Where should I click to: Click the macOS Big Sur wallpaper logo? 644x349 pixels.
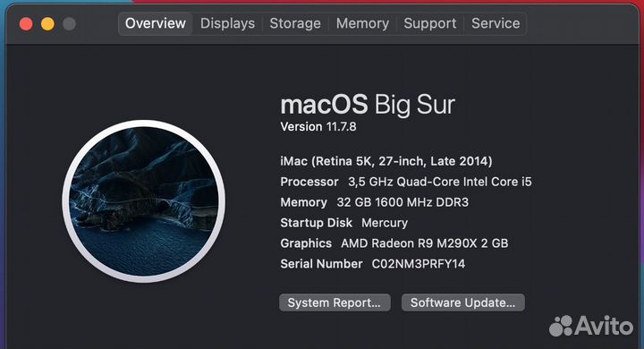144,201
